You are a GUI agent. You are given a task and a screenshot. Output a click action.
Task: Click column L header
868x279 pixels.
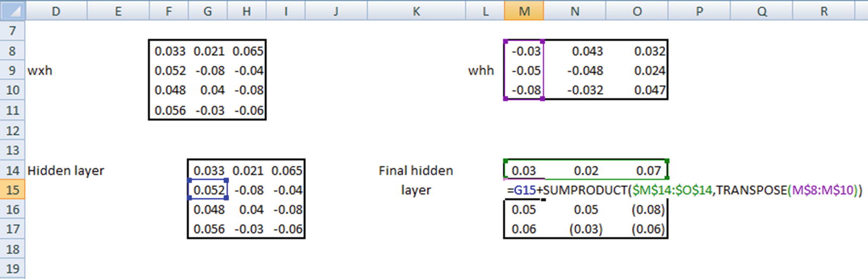[x=485, y=11]
